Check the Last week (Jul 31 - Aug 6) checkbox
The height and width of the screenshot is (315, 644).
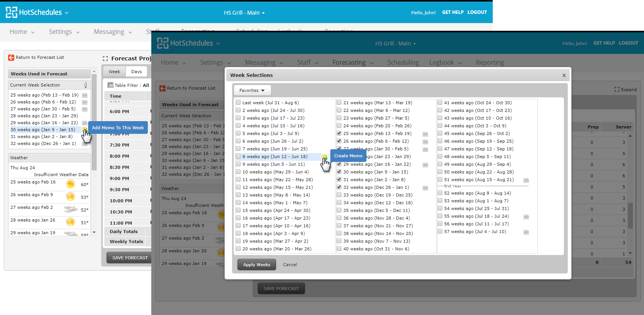click(238, 103)
